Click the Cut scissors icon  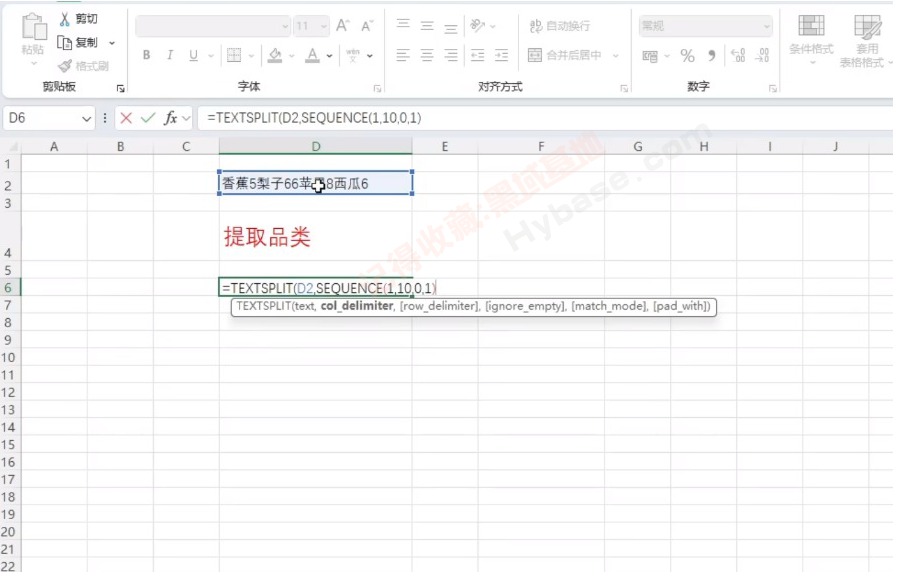pos(64,19)
